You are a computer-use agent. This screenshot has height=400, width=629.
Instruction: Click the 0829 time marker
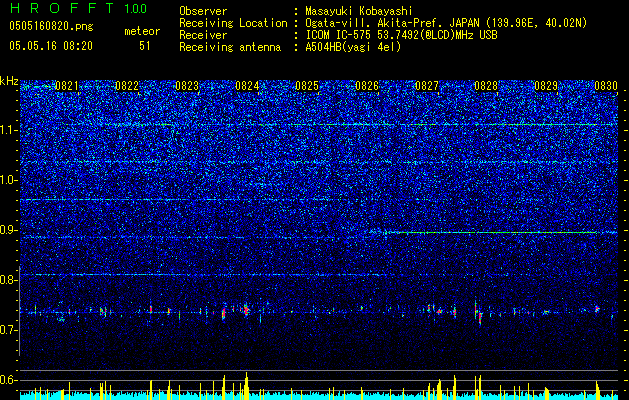pos(546,86)
